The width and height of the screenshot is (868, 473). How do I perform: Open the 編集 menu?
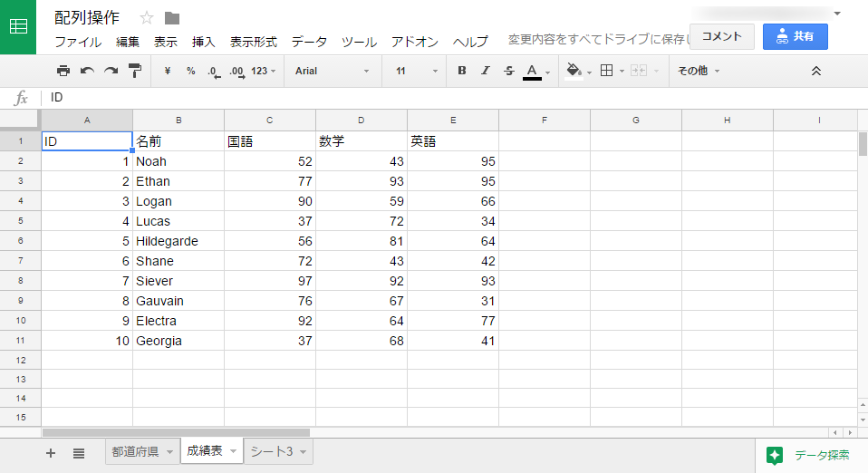pos(128,42)
